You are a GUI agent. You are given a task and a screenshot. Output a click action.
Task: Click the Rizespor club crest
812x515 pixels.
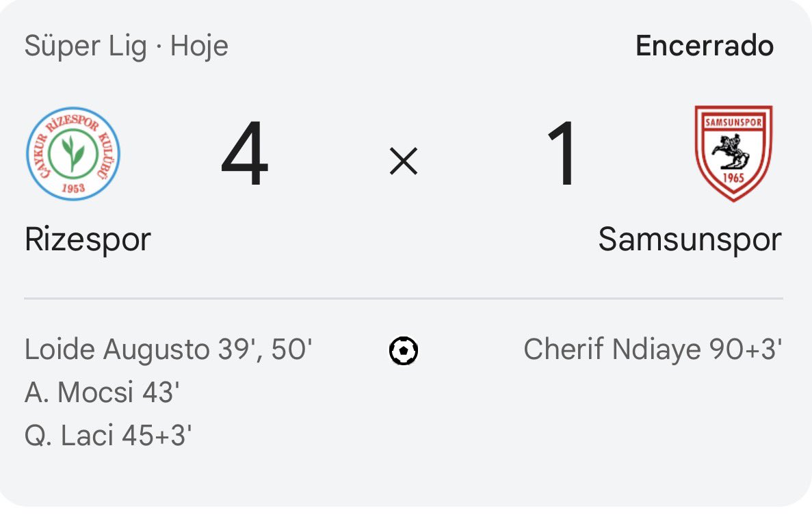point(73,153)
